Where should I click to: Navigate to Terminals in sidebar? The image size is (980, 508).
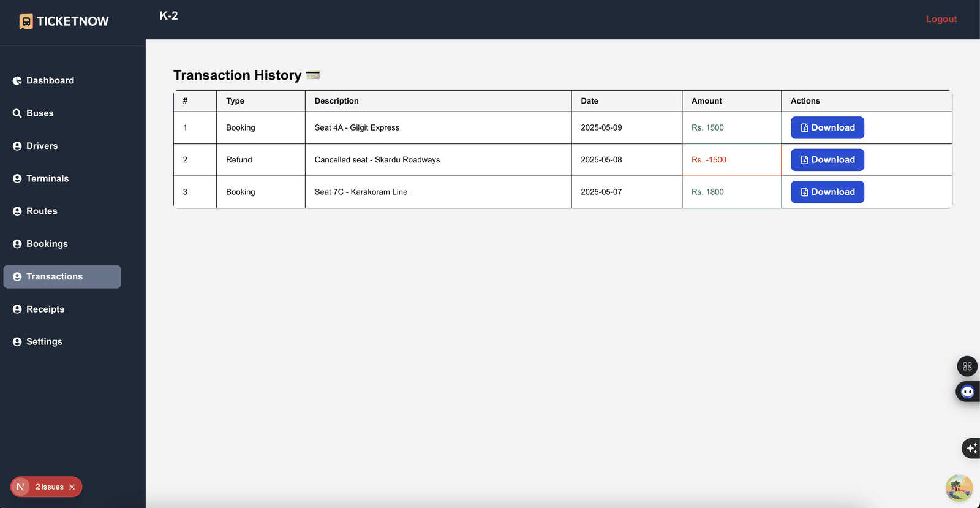click(40, 178)
